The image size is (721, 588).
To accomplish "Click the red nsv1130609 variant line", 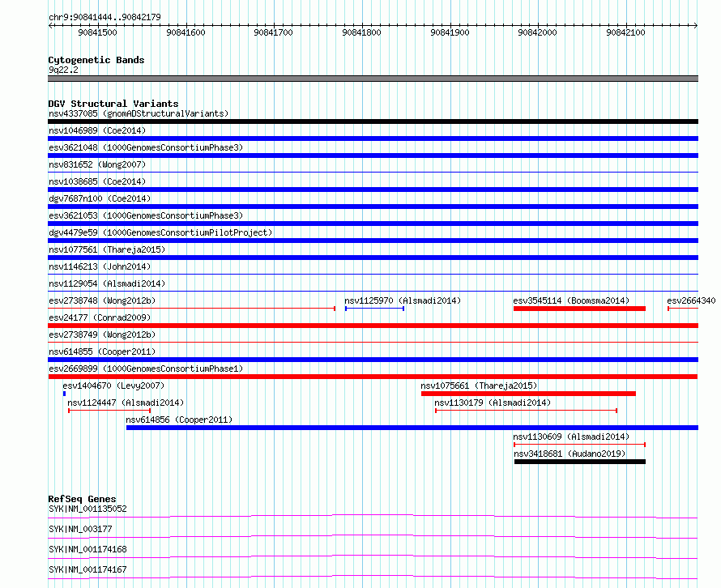I will [x=580, y=445].
